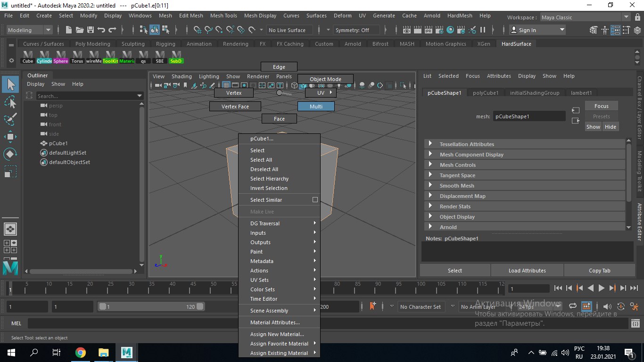Click the Load Attributes button
The width and height of the screenshot is (644, 362).
click(x=527, y=271)
